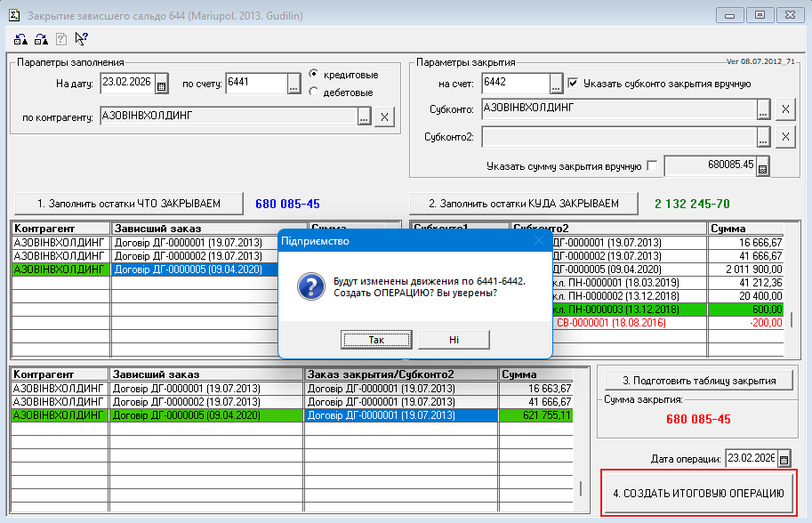Enable 'Указать сумму закрытия вручную' checkbox
Viewport: 812px width, 523px height.
tap(652, 165)
